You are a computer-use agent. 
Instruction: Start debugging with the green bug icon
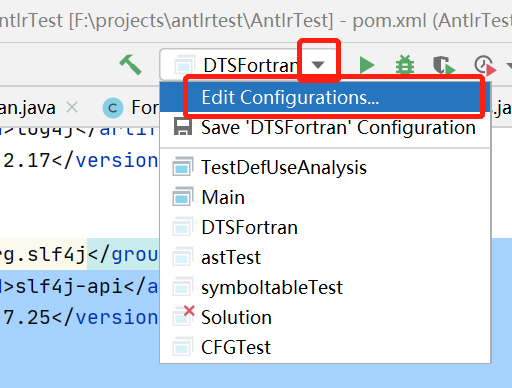(405, 65)
